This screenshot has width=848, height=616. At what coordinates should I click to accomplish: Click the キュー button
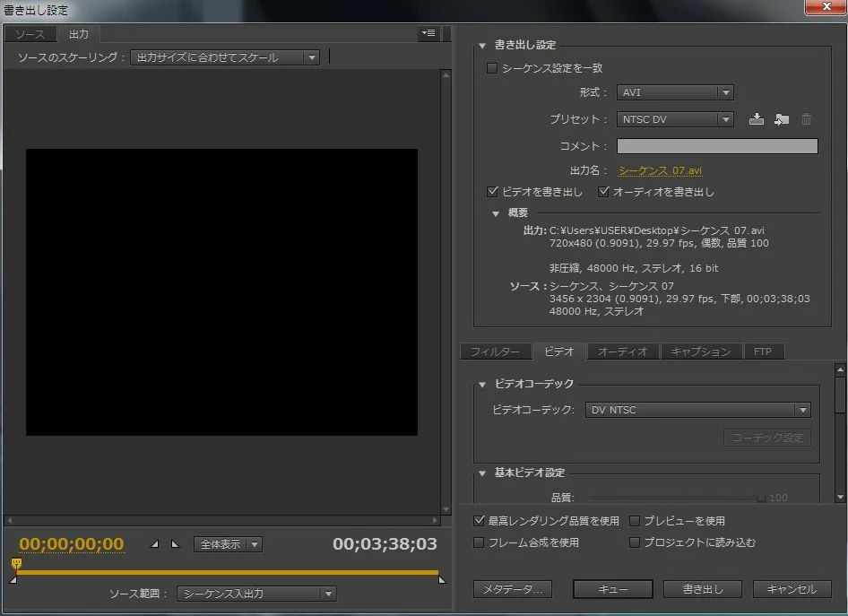pyautogui.click(x=613, y=589)
